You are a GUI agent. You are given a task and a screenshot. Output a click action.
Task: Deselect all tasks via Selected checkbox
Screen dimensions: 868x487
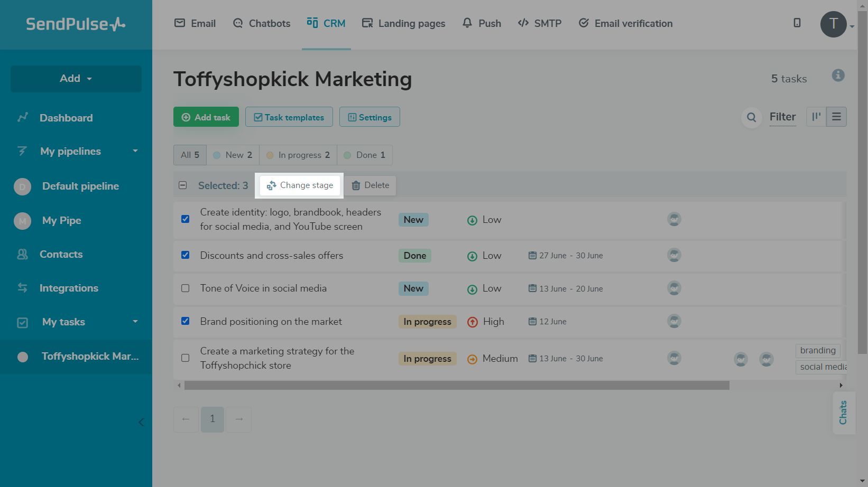[183, 185]
